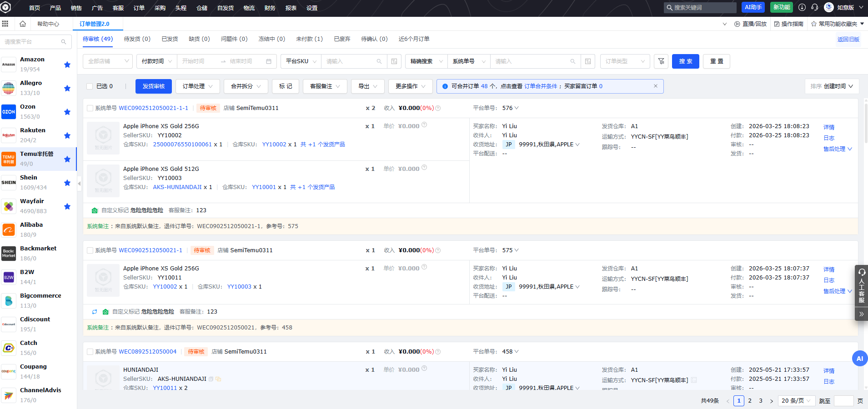The width and height of the screenshot is (868, 409).
Task: Click the filter funnel icon beside Search
Action: click(661, 61)
